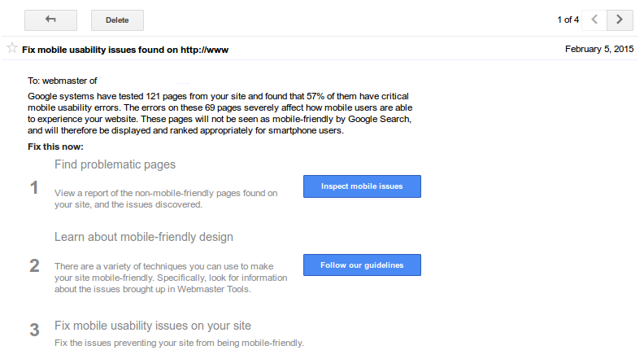
Task: Click the step number 1
Action: [34, 187]
